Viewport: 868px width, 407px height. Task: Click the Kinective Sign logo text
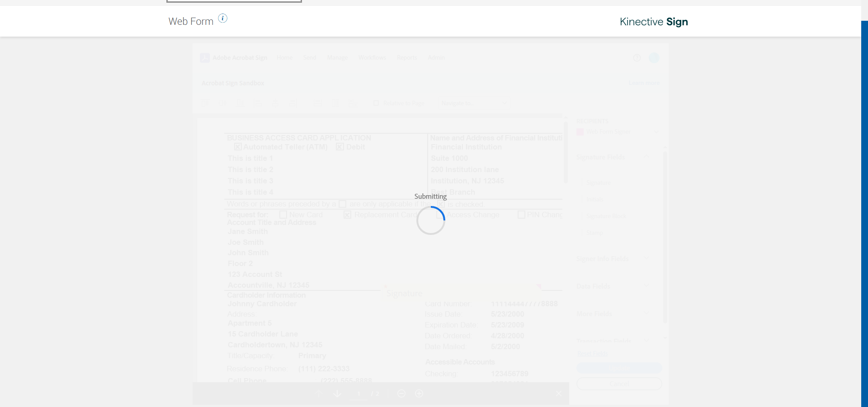coord(654,22)
